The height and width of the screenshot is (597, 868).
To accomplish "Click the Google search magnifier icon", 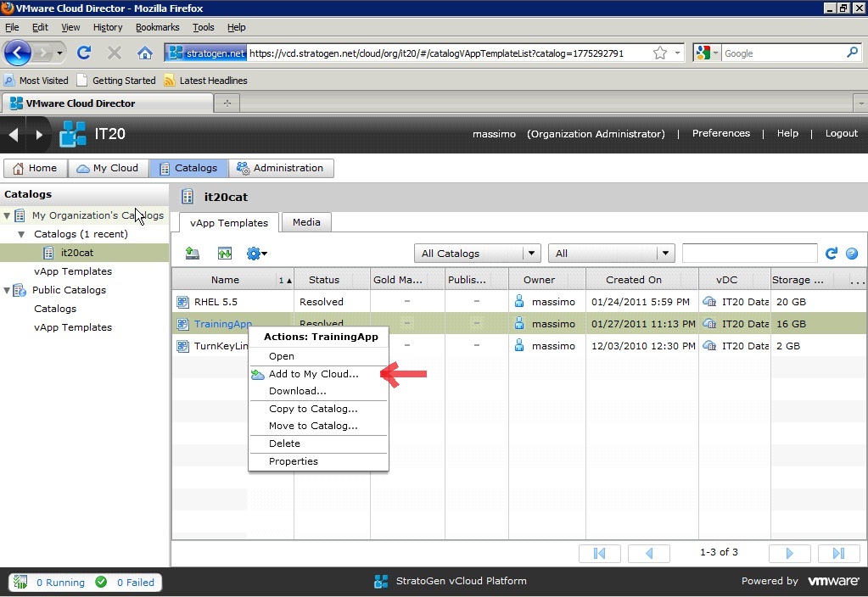I will (853, 53).
